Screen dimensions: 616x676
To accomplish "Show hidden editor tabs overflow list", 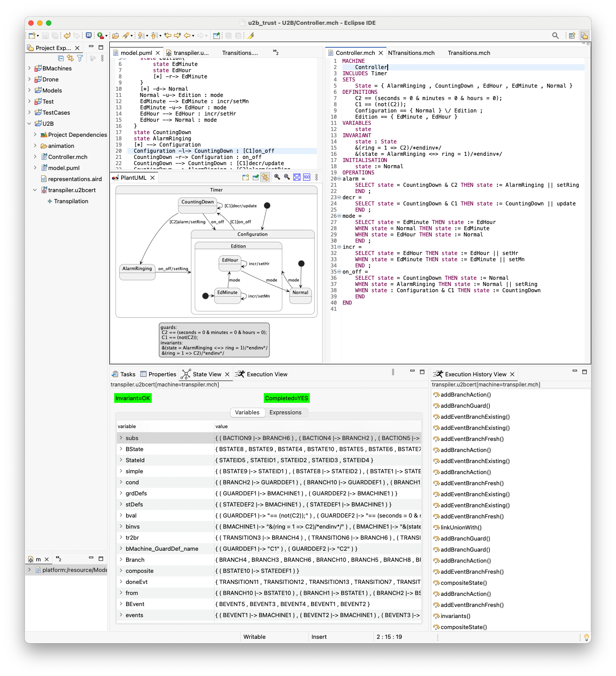I will click(x=276, y=52).
